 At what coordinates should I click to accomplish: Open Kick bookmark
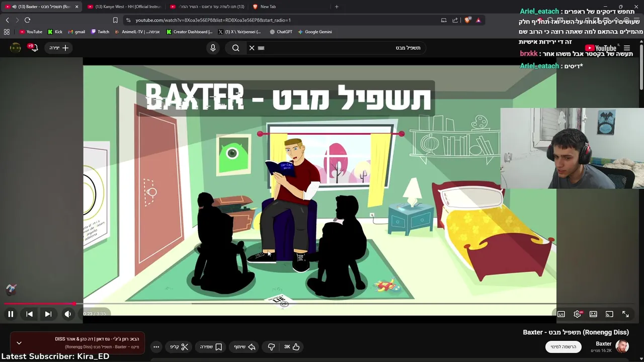pyautogui.click(x=55, y=32)
